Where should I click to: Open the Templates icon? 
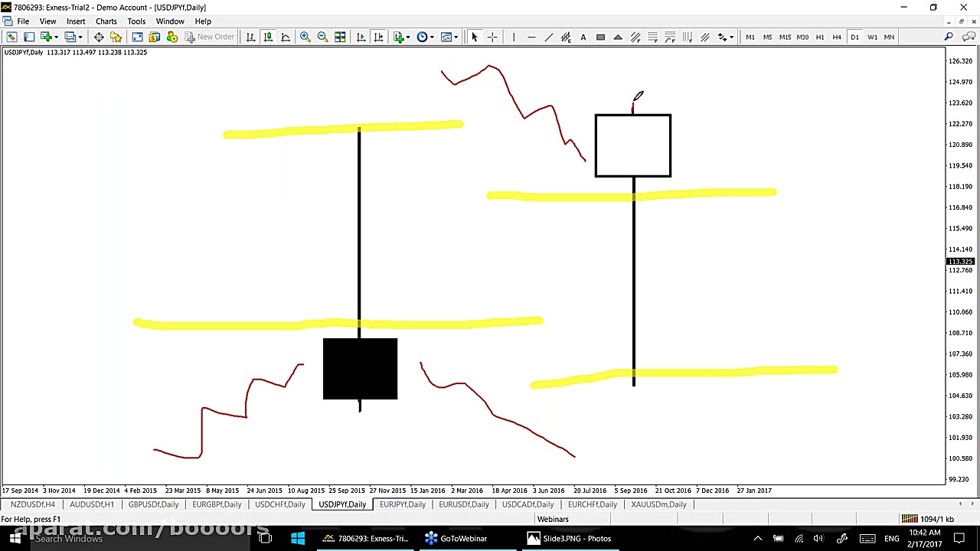pos(446,37)
